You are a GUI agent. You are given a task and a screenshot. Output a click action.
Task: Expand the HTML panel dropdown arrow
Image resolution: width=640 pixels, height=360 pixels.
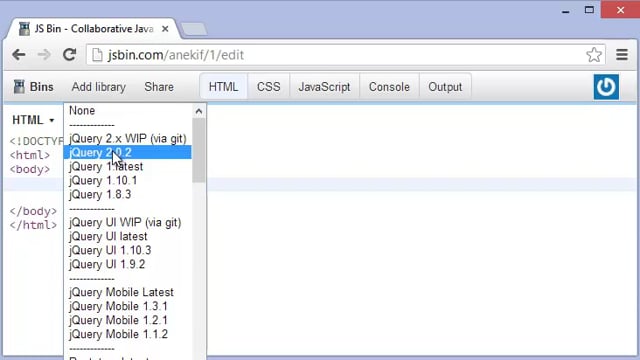click(x=51, y=120)
